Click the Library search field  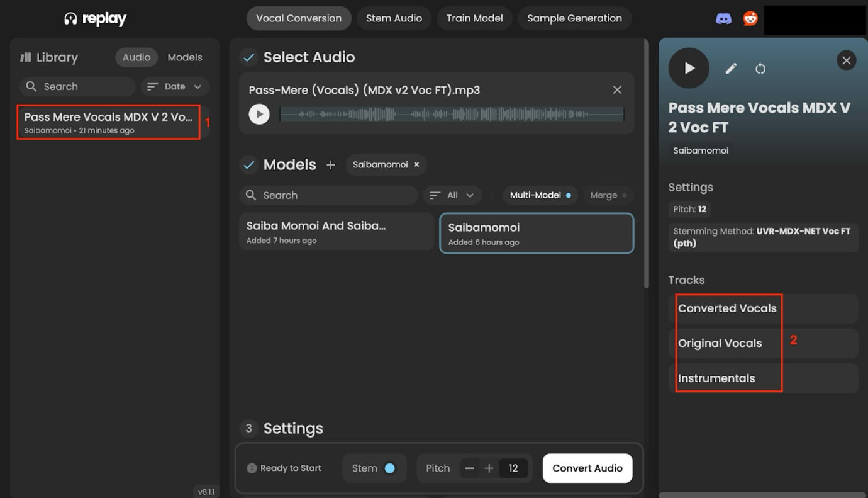coord(78,87)
